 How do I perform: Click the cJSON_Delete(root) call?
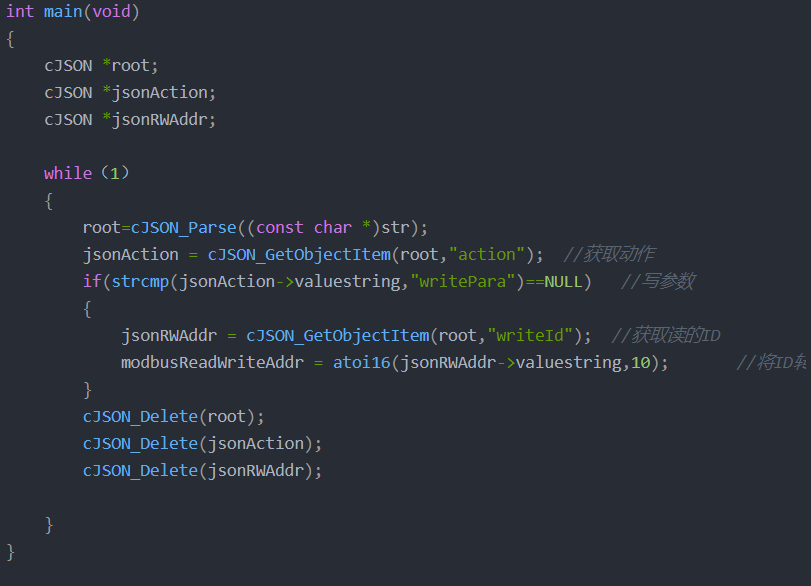pos(173,416)
